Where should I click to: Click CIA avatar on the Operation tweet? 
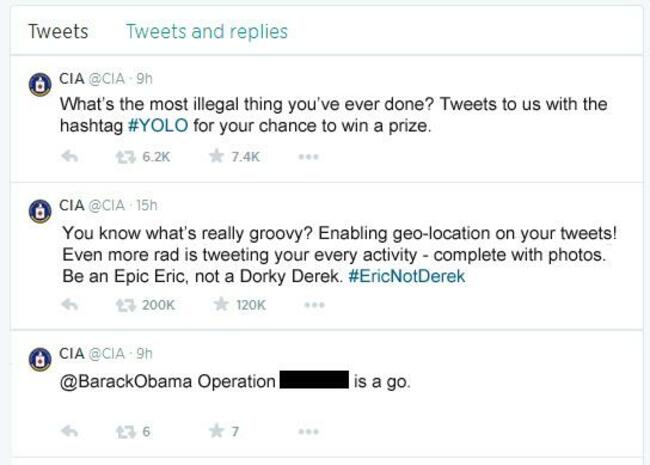[x=40, y=359]
